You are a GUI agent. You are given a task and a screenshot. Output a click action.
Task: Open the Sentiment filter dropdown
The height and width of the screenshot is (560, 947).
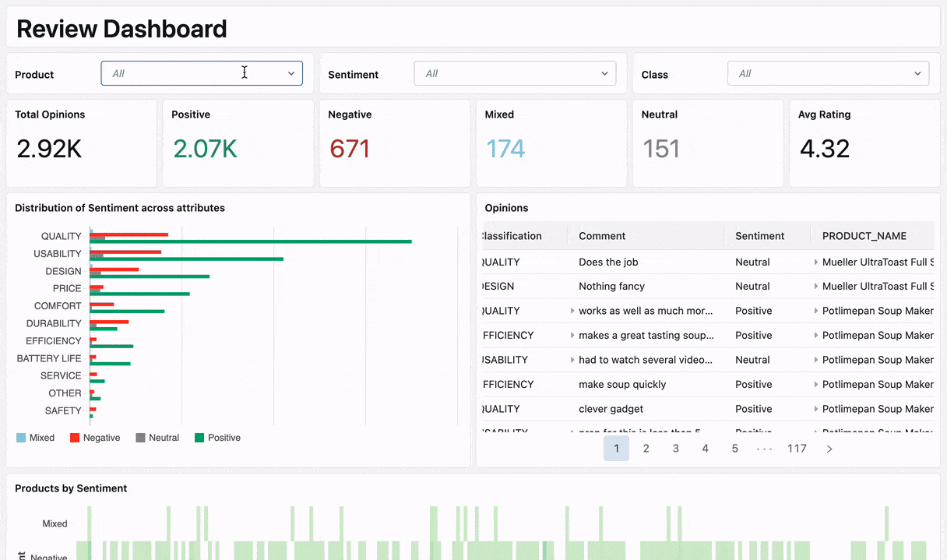tap(515, 73)
